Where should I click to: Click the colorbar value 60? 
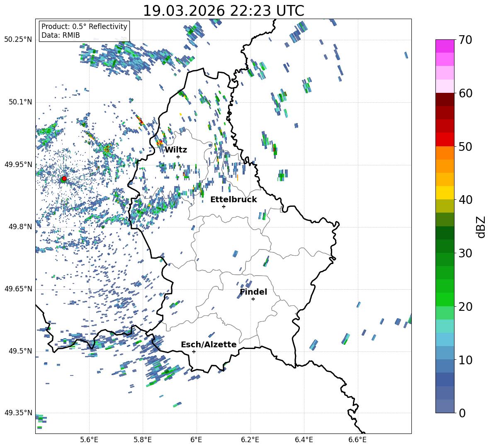pyautogui.click(x=465, y=93)
